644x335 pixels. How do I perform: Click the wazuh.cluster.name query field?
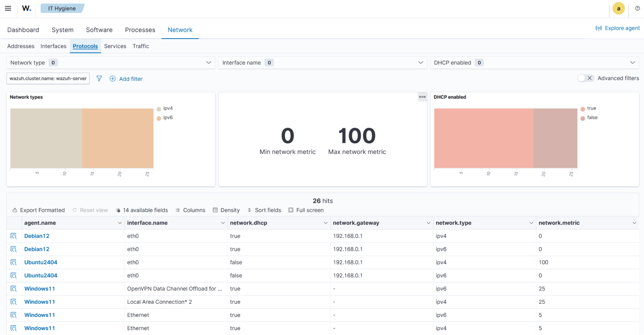tap(48, 79)
